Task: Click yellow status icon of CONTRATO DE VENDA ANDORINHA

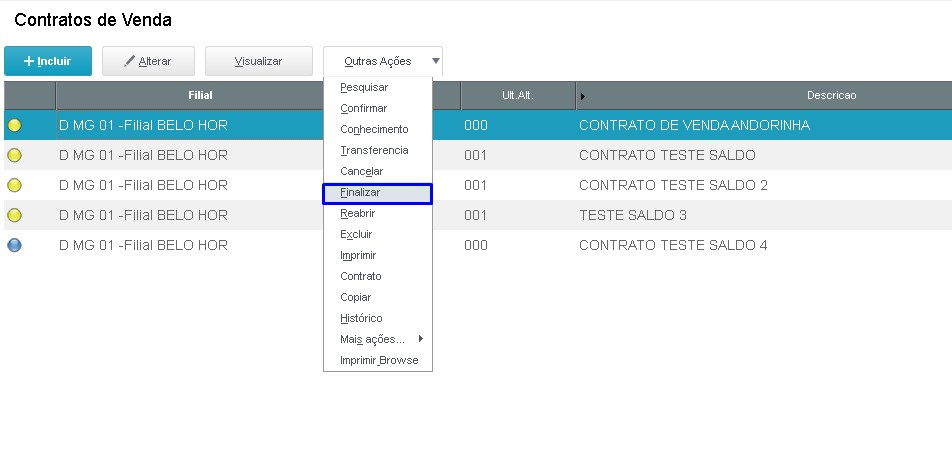Action: coord(14,126)
